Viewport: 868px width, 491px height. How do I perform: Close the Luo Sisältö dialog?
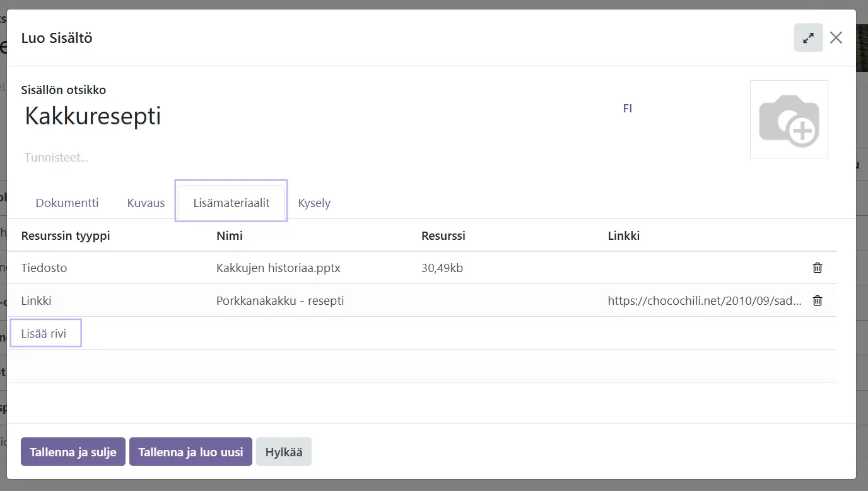click(836, 38)
